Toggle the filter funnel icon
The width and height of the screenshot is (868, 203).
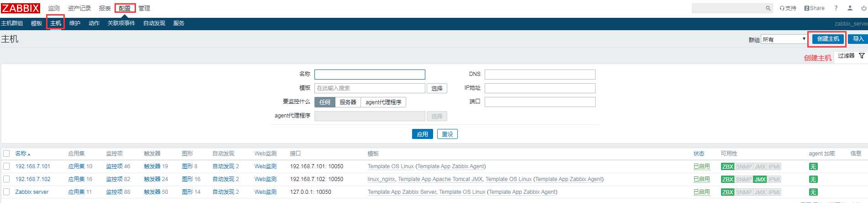tap(862, 56)
